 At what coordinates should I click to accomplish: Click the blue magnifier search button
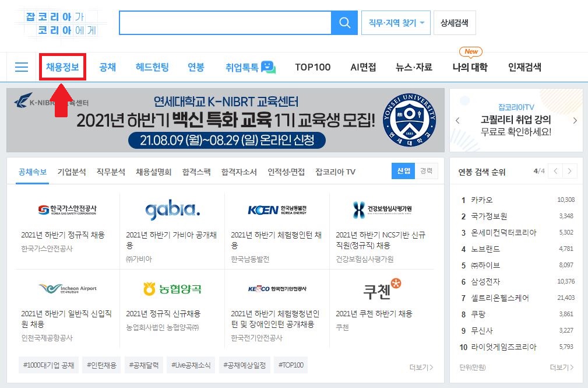(x=344, y=23)
